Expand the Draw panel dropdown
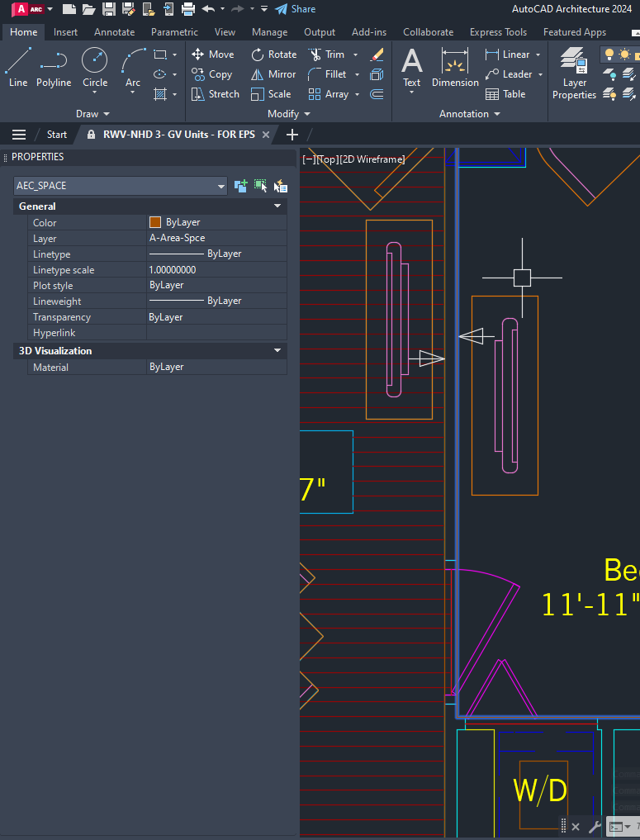The height and width of the screenshot is (840, 640). 92,114
